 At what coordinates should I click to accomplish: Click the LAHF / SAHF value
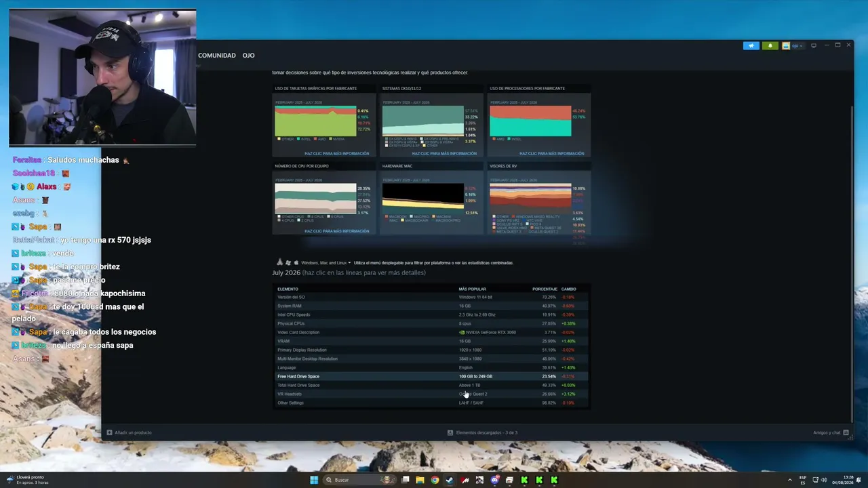[x=471, y=403]
